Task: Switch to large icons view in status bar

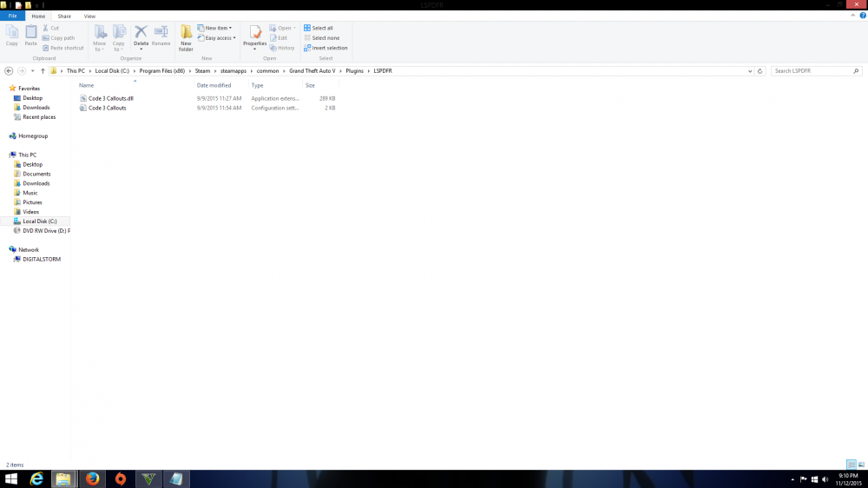Action: click(861, 465)
